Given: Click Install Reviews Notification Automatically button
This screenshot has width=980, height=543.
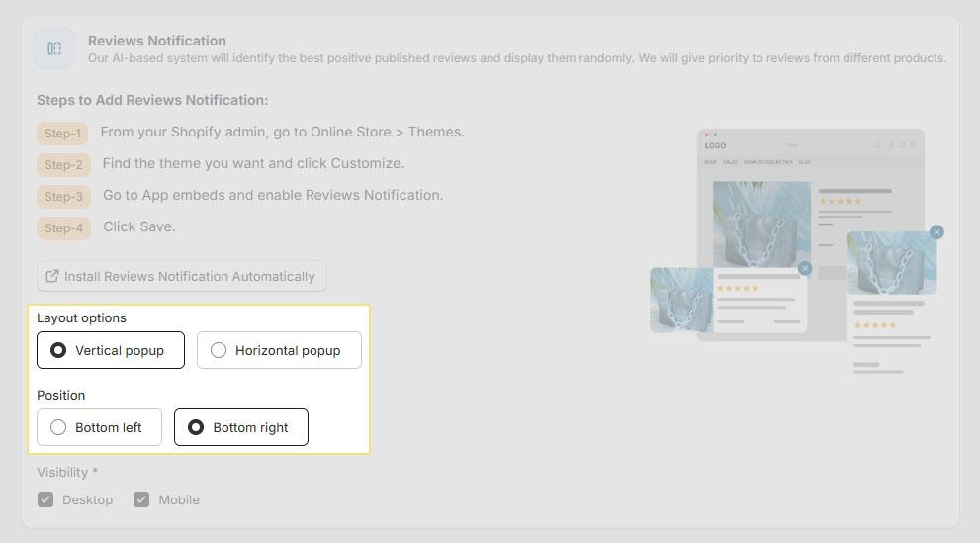Looking at the screenshot, I should tap(182, 276).
